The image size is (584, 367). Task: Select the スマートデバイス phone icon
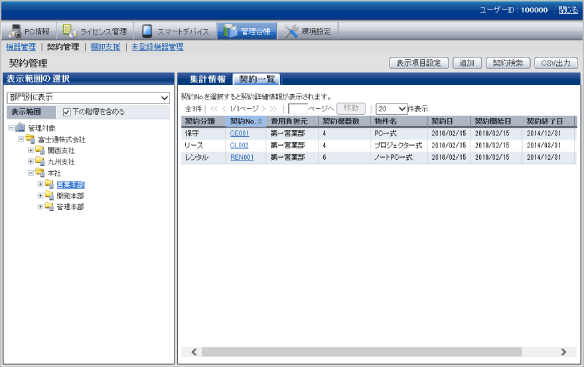147,31
